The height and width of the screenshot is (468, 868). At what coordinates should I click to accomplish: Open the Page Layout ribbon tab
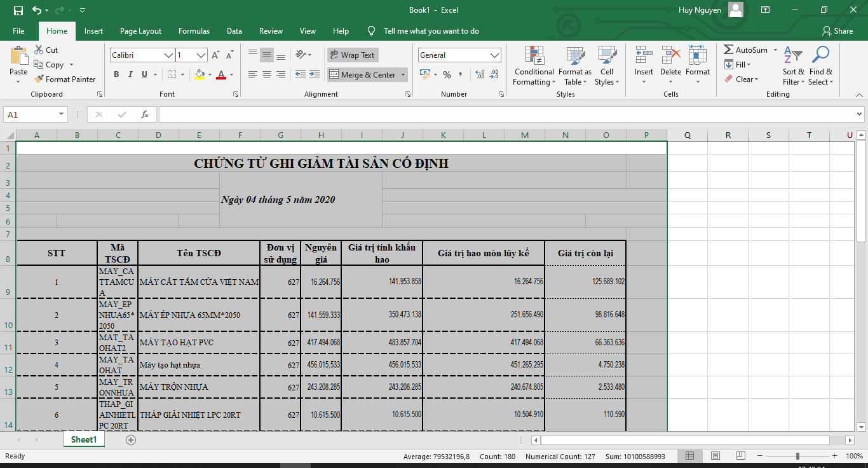tap(140, 31)
